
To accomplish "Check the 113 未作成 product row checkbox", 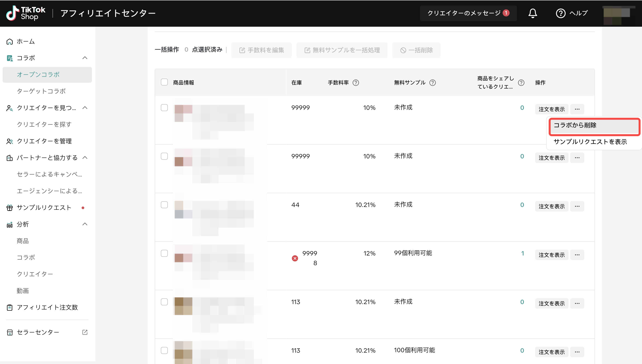I will pyautogui.click(x=164, y=302).
